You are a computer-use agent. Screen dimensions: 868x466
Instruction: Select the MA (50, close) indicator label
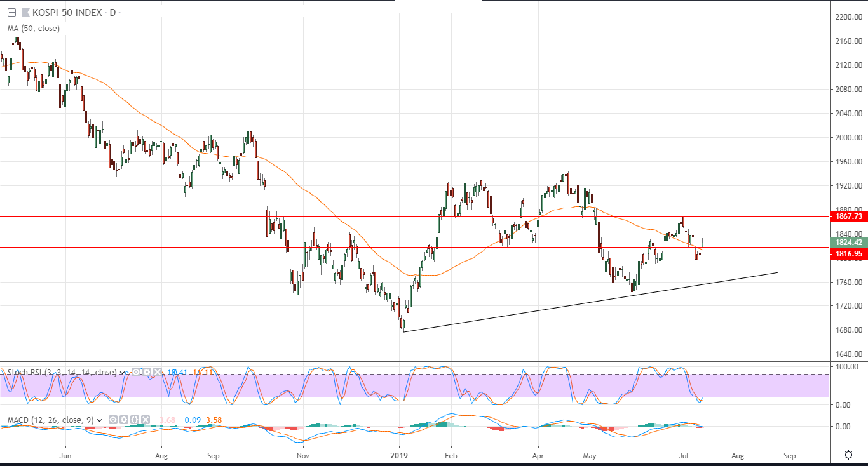point(34,28)
